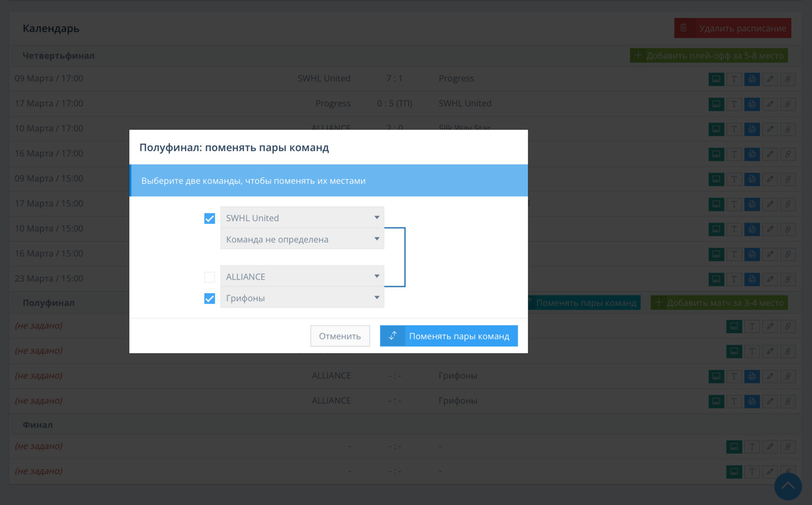Image resolution: width=812 pixels, height=505 pixels.
Task: Open the green monitor icon for 17 Марта / 17:00
Action: coord(716,104)
